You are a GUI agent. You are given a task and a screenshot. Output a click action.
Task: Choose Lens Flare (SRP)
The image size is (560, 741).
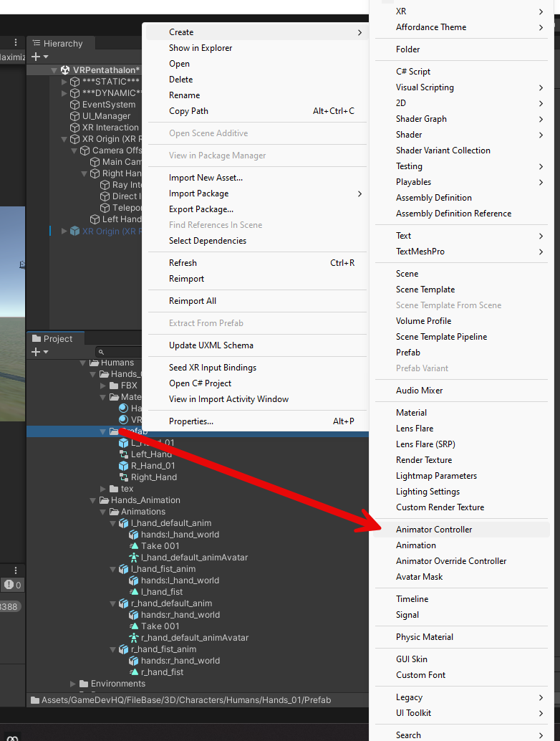coord(462,444)
